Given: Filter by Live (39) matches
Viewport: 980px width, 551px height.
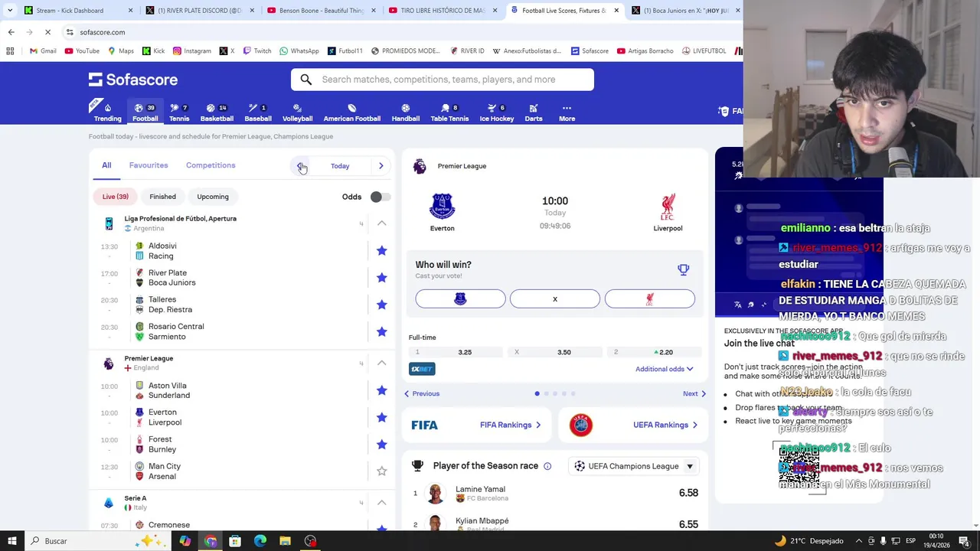Looking at the screenshot, I should [x=116, y=197].
